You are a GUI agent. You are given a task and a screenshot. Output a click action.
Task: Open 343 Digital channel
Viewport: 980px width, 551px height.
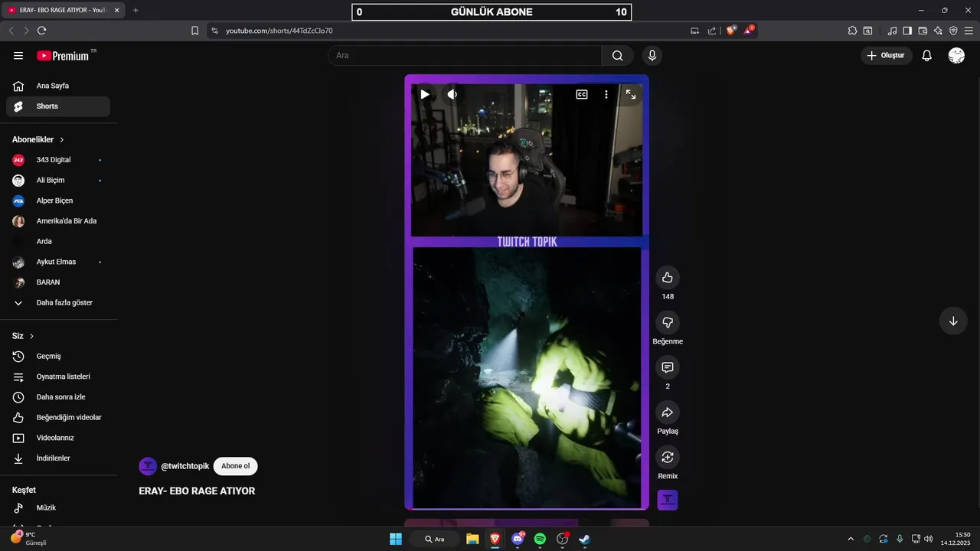(58, 160)
